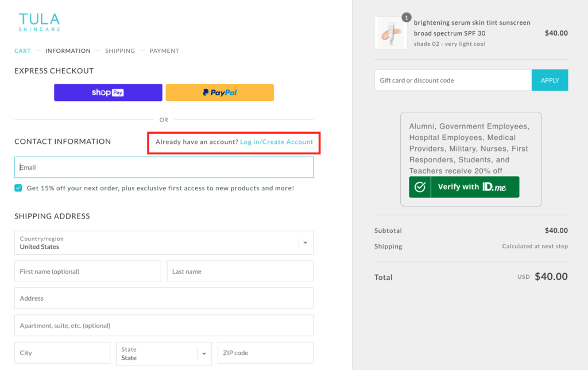Open the Country/region dropdown

(x=164, y=243)
